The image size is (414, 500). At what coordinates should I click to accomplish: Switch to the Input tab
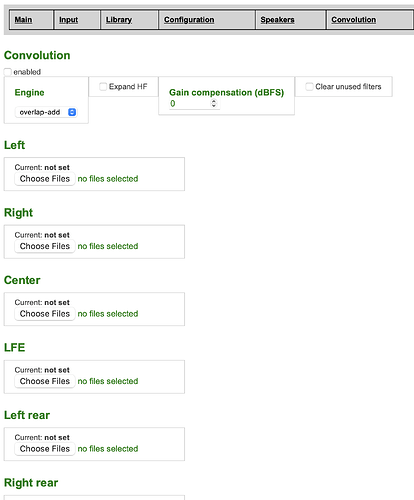(68, 20)
